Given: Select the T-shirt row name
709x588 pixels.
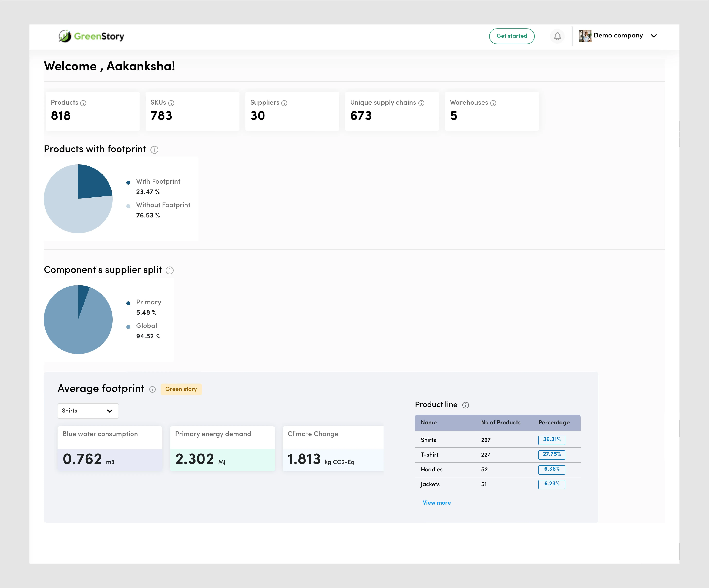Looking at the screenshot, I should pyautogui.click(x=429, y=455).
